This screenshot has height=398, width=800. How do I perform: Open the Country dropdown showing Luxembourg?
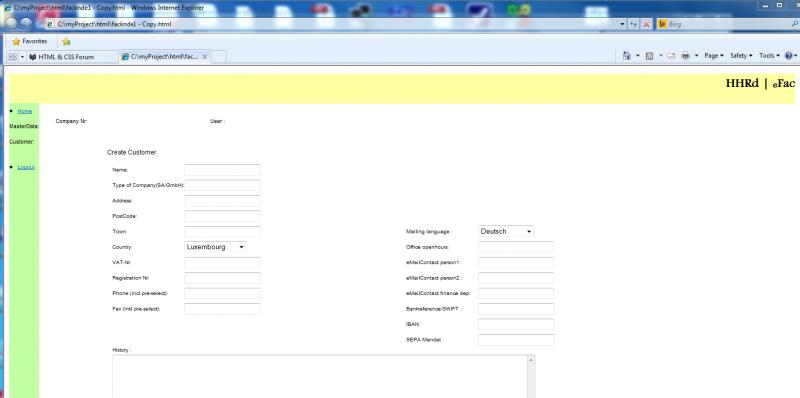pyautogui.click(x=215, y=247)
